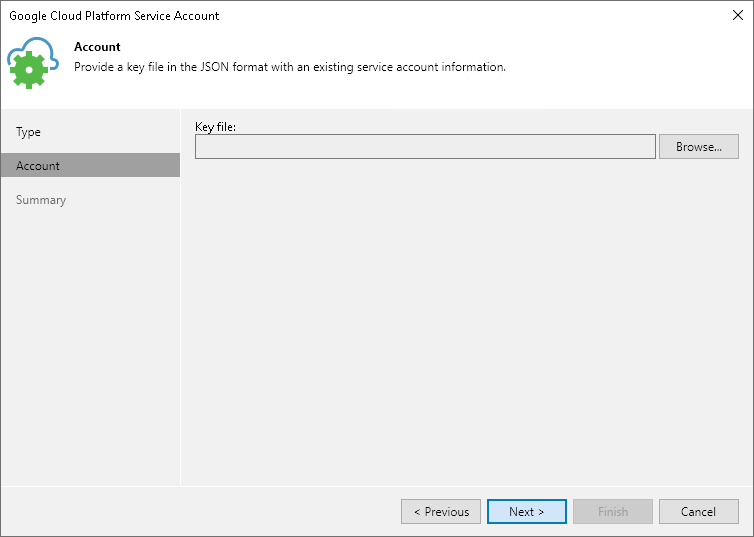Click the Browse... button for key file
This screenshot has height=537, width=754.
click(699, 147)
